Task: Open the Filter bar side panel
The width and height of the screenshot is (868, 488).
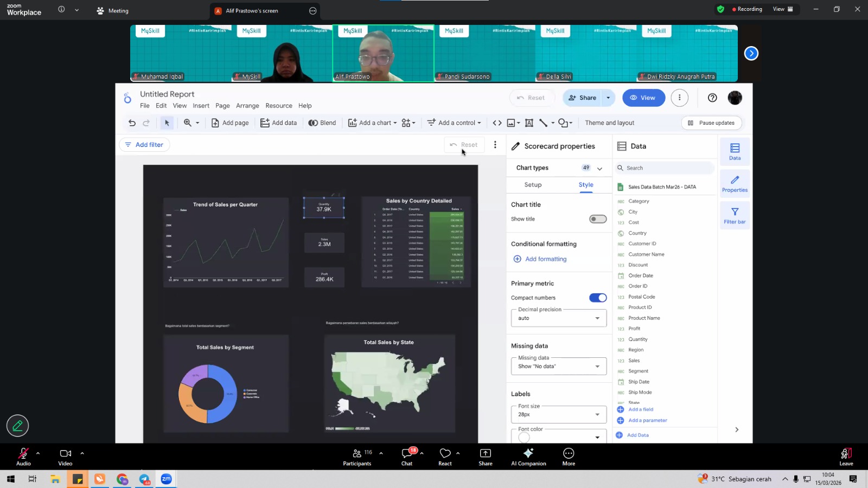Action: [x=735, y=215]
